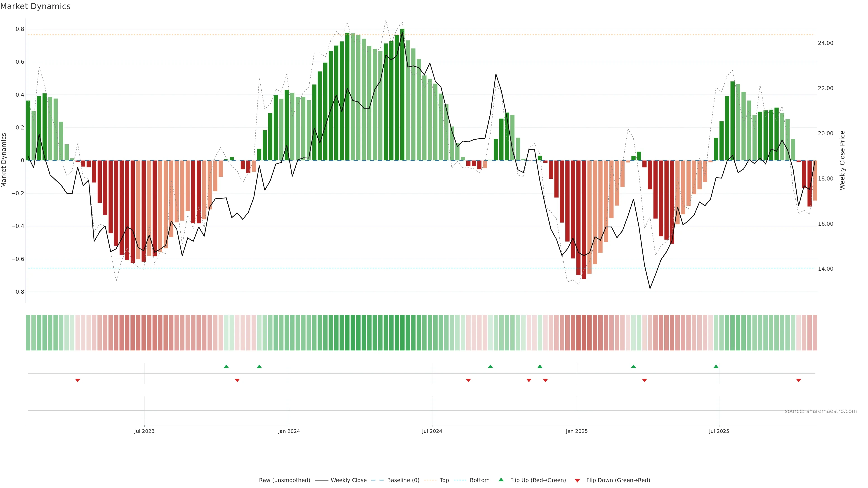Click the leftmost red Flip Down triangle marker

tap(78, 380)
